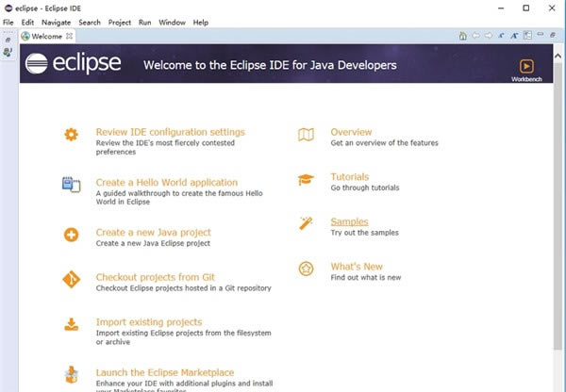Click the Git icon beside Checkout projects
The image size is (566, 392).
[72, 279]
